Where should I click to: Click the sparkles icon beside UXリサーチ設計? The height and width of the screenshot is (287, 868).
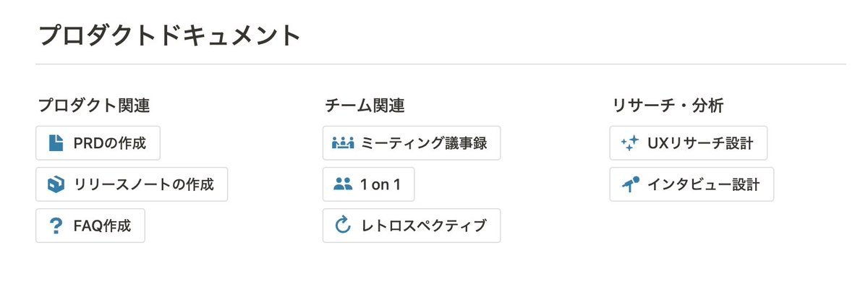point(630,143)
